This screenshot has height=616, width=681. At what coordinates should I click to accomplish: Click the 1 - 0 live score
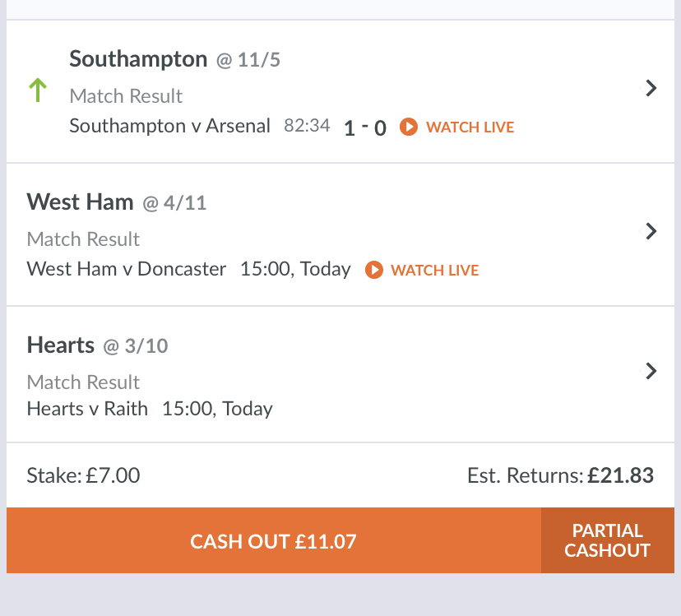point(365,127)
